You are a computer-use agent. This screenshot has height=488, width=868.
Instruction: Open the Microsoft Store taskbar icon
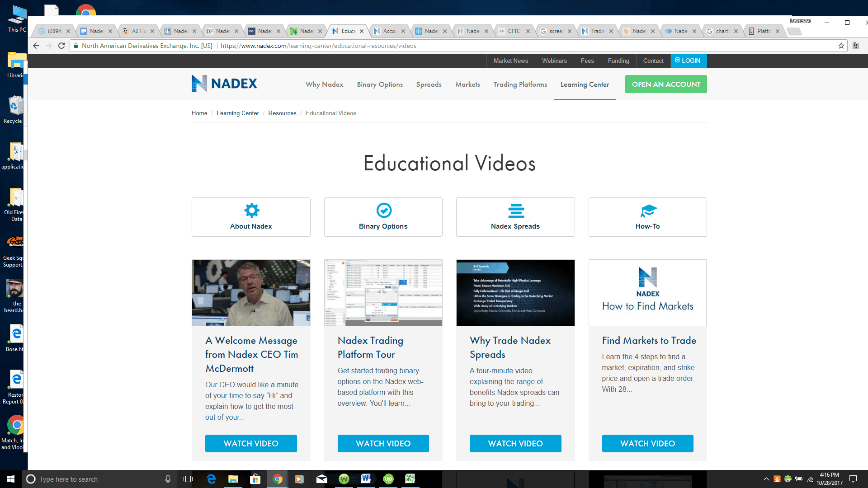[255, 479]
